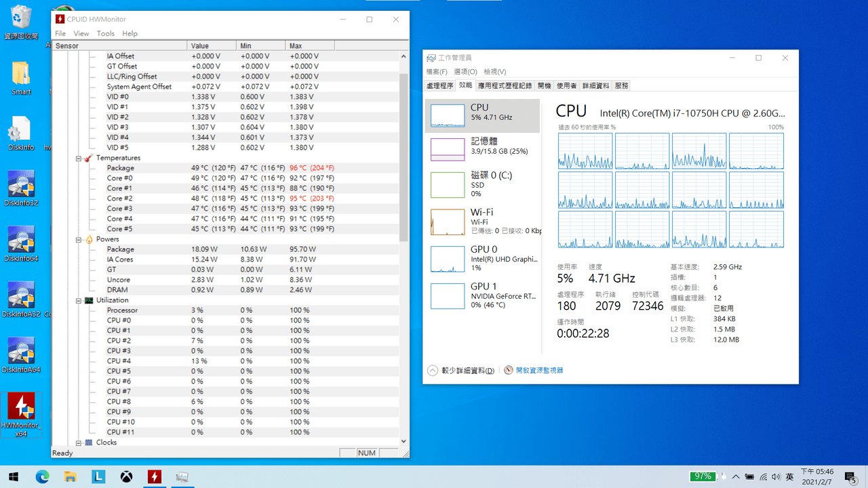Screen dimensions: 868x488
Task: Select the Temperatures thermometer icon in HWMonitor
Action: coord(88,158)
